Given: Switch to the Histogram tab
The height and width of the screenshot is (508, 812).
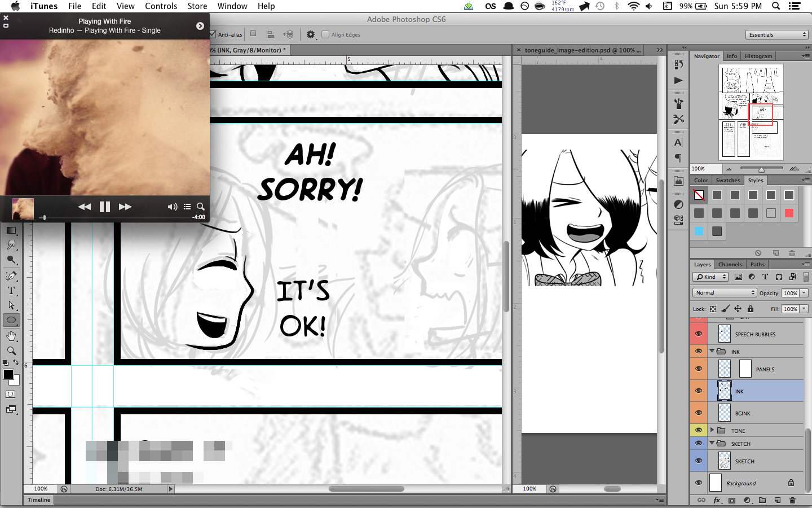Looking at the screenshot, I should [758, 56].
